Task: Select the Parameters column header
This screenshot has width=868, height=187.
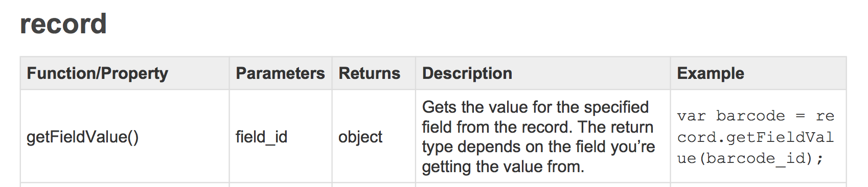Action: coord(280,73)
